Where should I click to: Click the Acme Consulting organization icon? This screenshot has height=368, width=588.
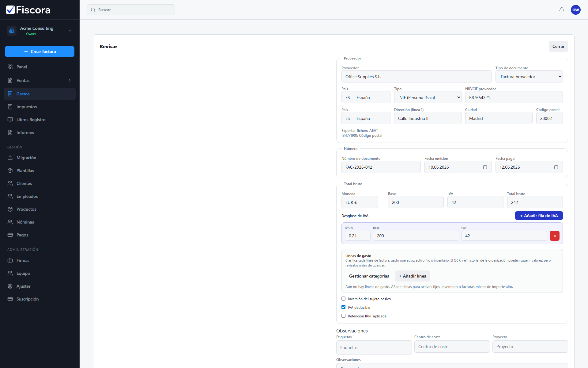coord(12,31)
